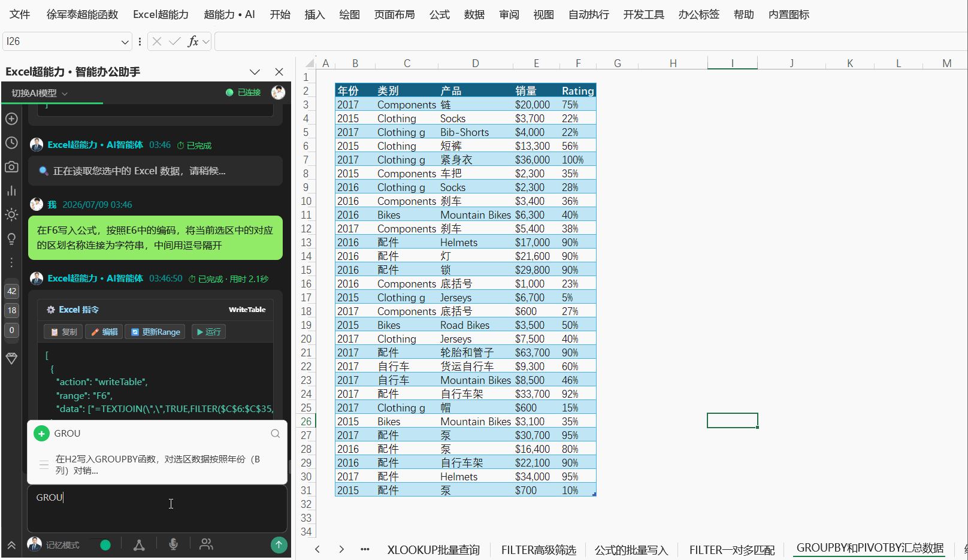
Task: Click the cell containing 货运自行车
Action: click(475, 367)
